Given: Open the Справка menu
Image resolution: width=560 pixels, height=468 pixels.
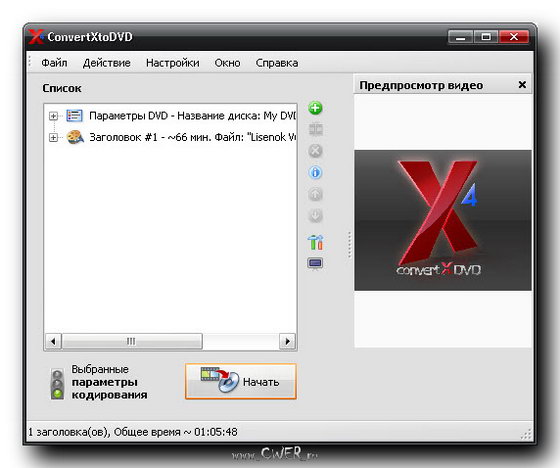Looking at the screenshot, I should 277,63.
